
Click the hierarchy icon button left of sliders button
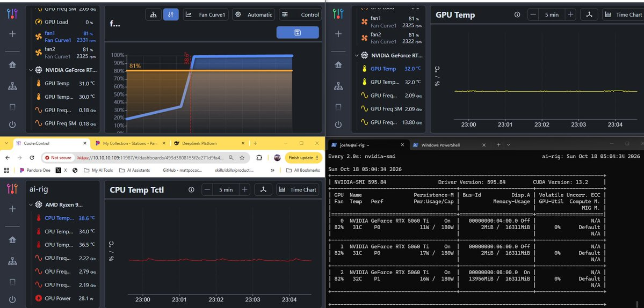(153, 14)
